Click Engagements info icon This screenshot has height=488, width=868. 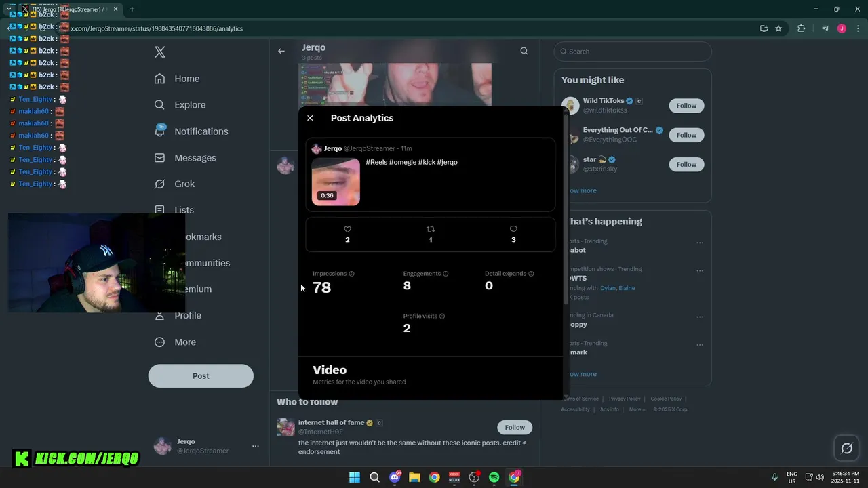446,274
